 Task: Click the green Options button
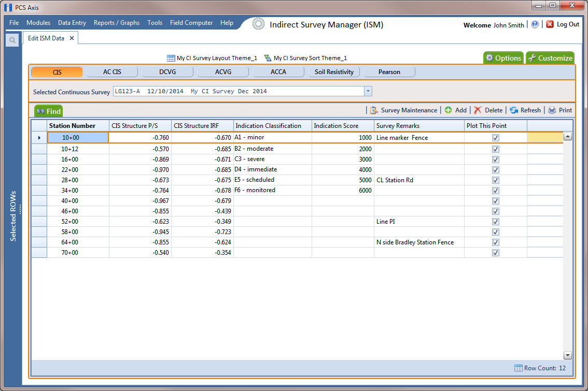click(503, 58)
